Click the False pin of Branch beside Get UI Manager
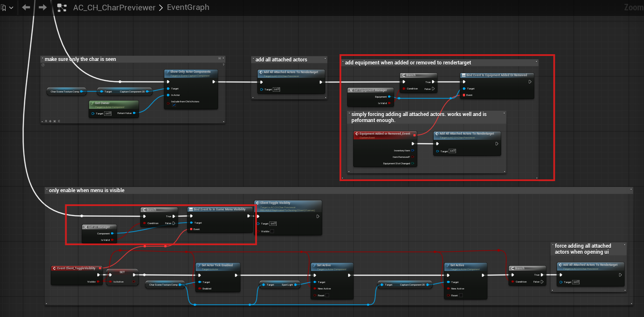Screen dimensions: 644x317 [x=174, y=223]
